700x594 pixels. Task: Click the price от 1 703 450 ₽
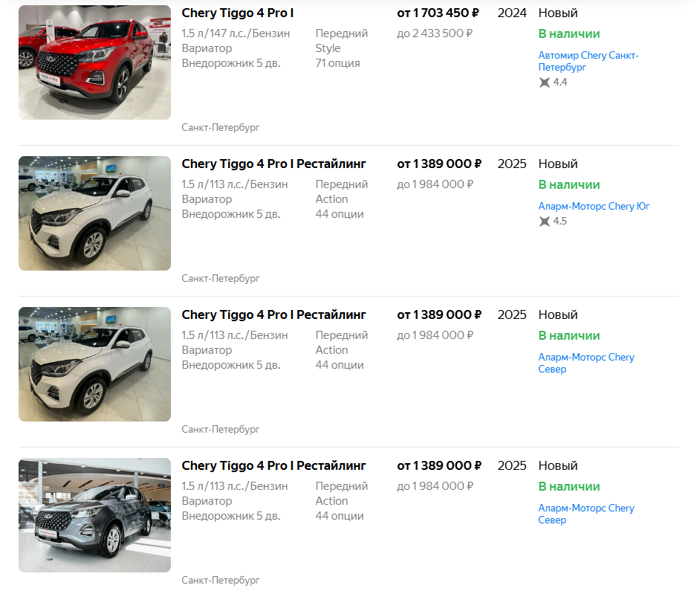point(438,13)
